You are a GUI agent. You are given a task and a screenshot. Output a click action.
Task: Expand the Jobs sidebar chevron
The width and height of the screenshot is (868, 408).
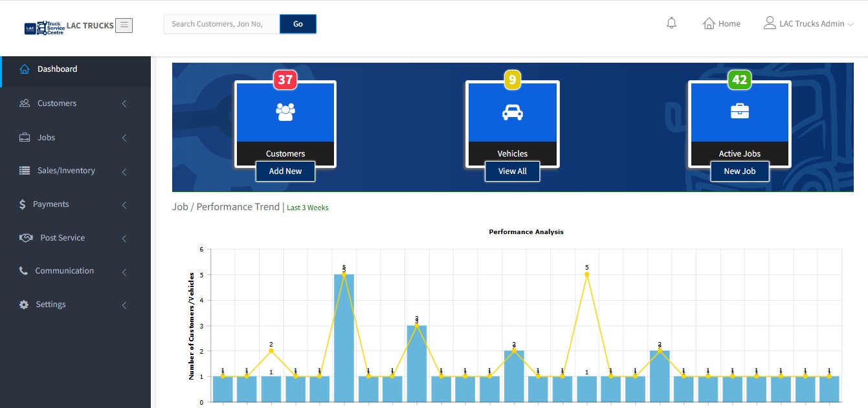coord(124,138)
